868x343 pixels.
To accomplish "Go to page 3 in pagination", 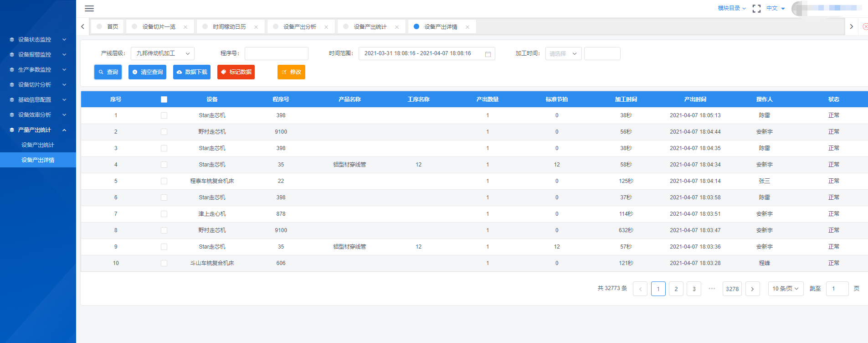I will (x=694, y=289).
